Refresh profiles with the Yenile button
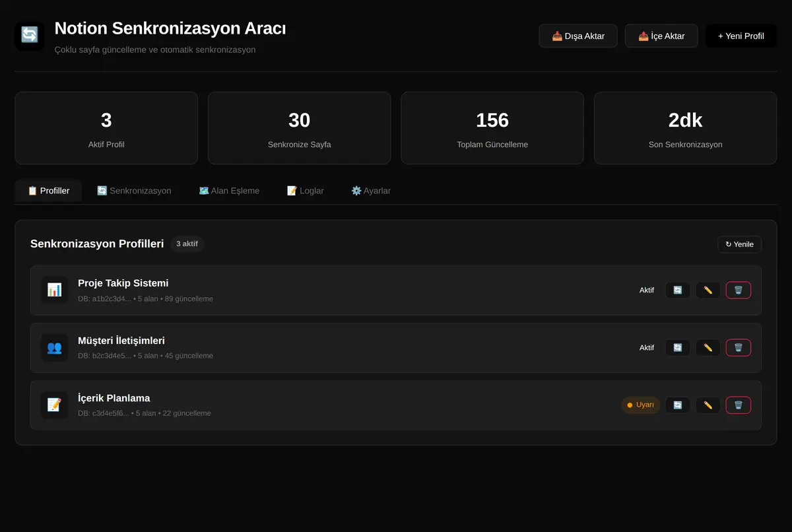Image resolution: width=792 pixels, height=532 pixels. coord(740,244)
